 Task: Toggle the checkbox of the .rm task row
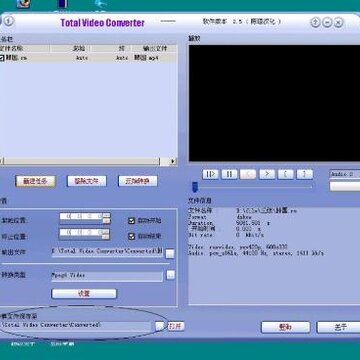[x=2, y=58]
